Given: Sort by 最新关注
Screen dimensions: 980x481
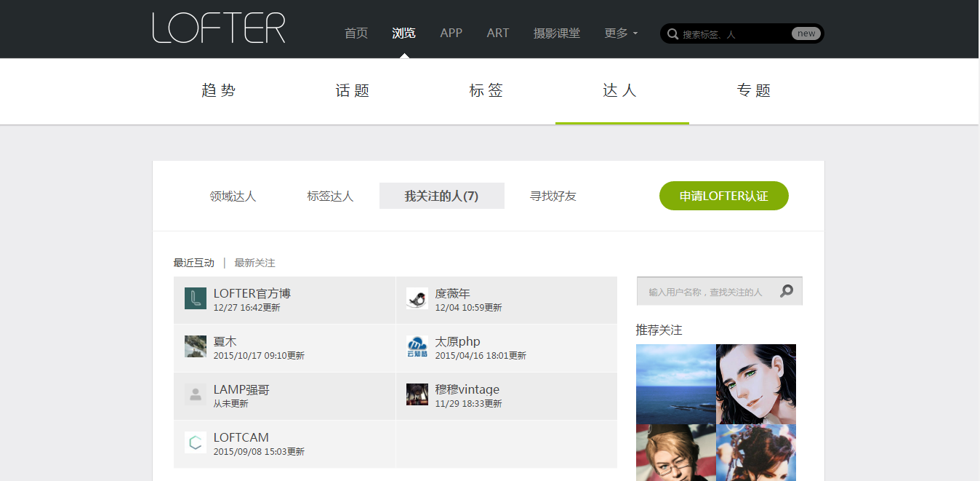Looking at the screenshot, I should pyautogui.click(x=254, y=263).
